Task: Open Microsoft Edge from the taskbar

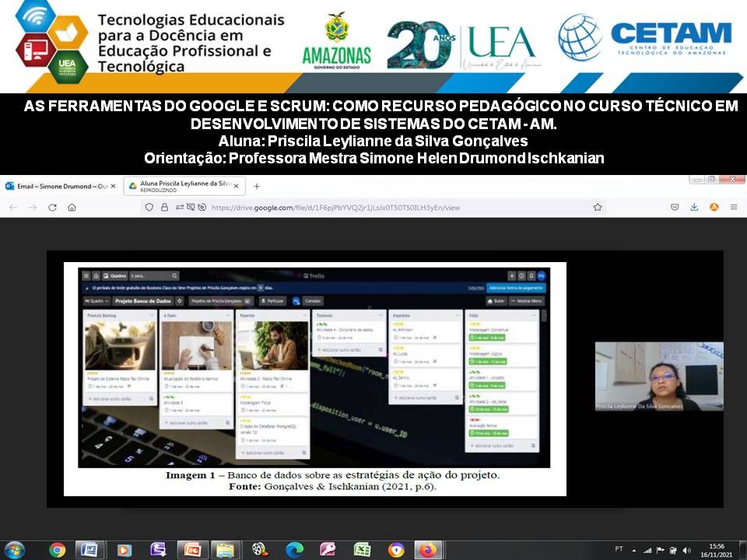Action: (x=294, y=551)
